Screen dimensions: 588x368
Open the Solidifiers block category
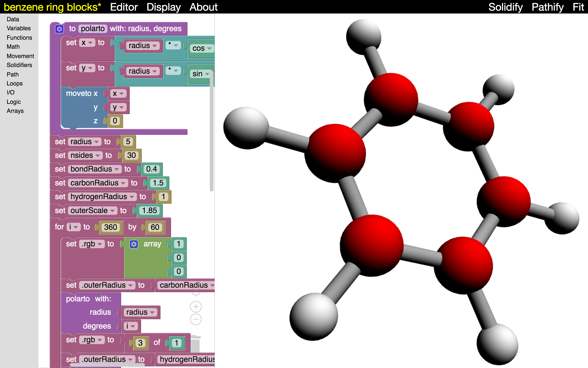19,65
